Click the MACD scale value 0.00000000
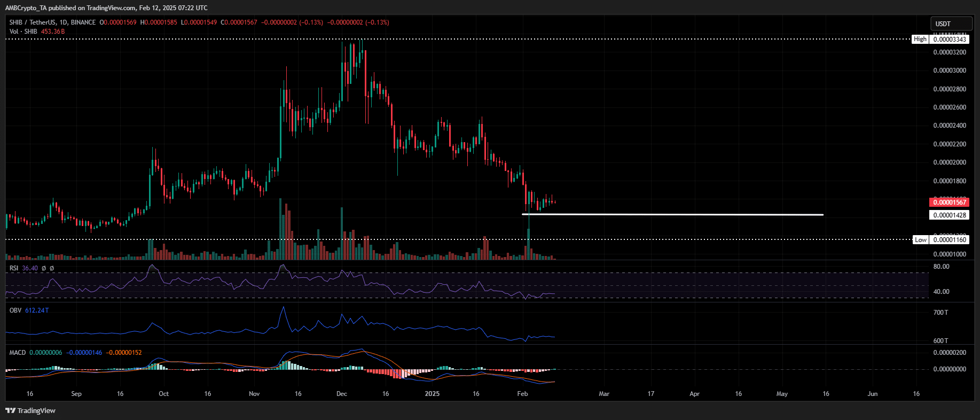 click(950, 369)
